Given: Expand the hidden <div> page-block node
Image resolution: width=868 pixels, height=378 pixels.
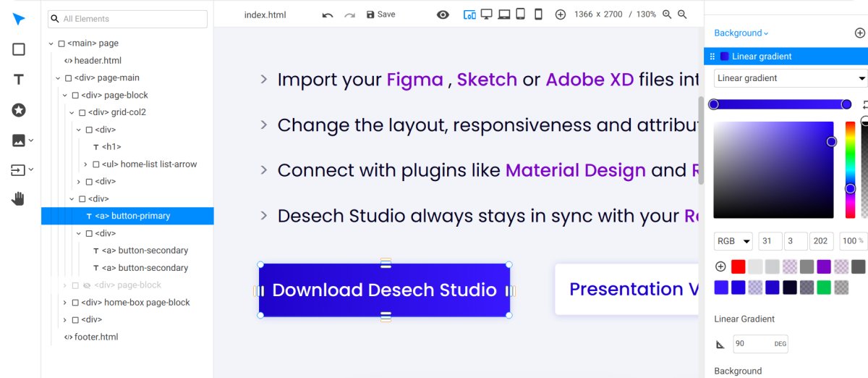Looking at the screenshot, I should 65,285.
